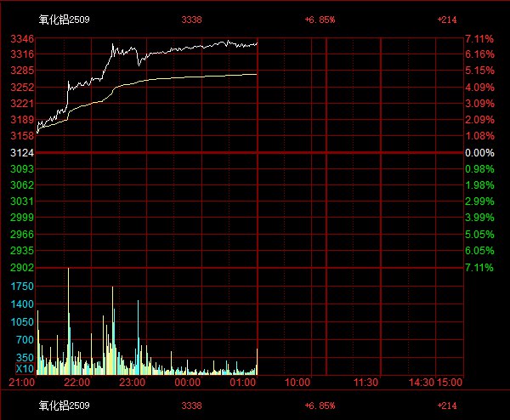510x420 pixels.
Task: Click the 4.09% red percentage label
Action: tap(479, 88)
